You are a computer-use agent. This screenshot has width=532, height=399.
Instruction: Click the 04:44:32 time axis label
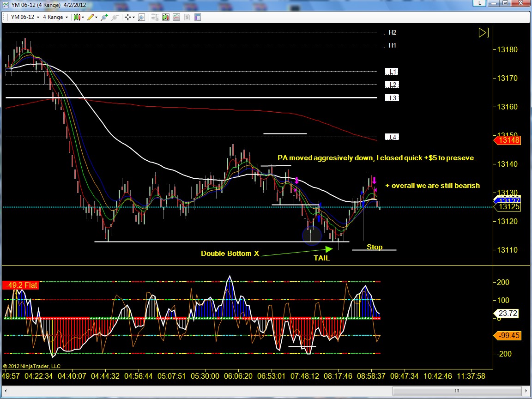coord(105,376)
